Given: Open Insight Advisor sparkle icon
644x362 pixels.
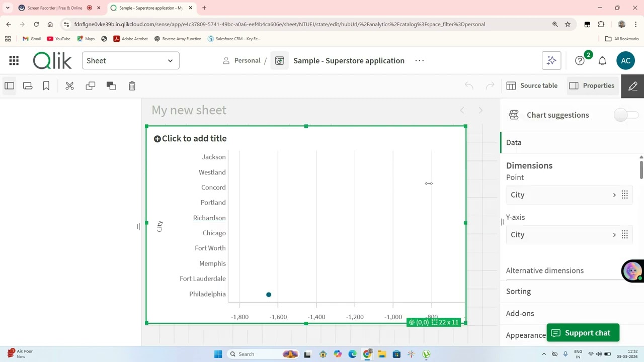Looking at the screenshot, I should click(551, 61).
